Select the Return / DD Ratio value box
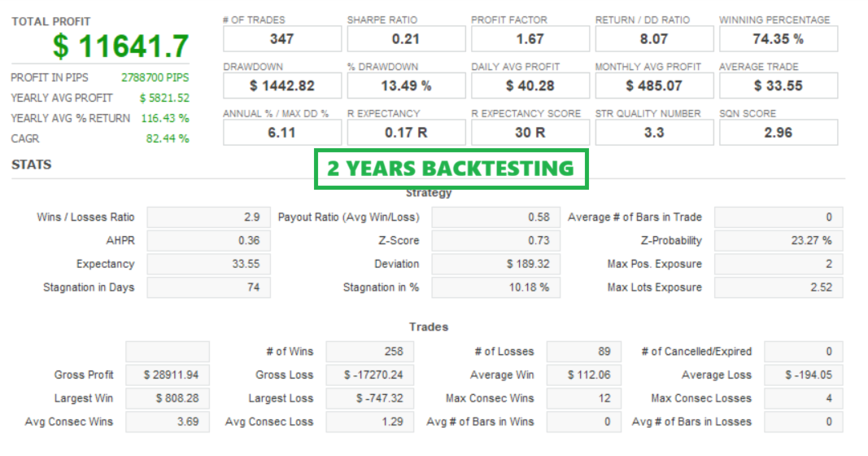Screen dimensions: 868x456 click(x=654, y=38)
